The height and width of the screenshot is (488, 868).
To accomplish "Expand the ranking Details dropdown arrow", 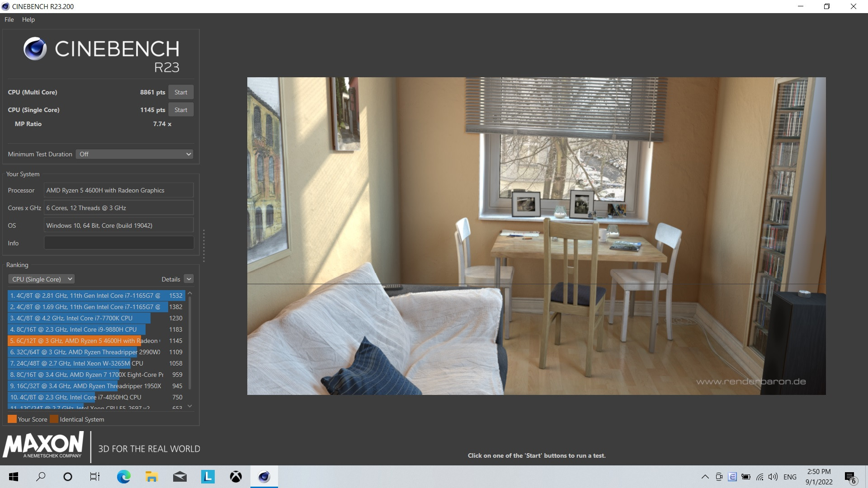I will point(189,279).
